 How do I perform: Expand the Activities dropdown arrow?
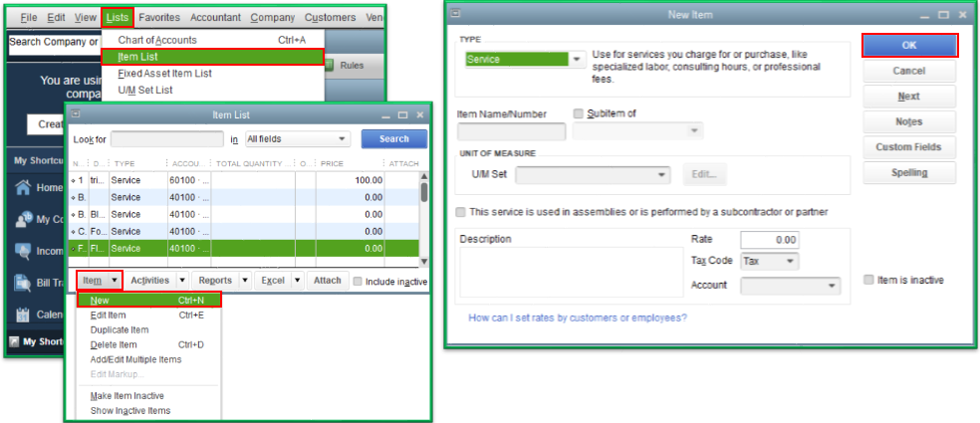click(x=182, y=281)
